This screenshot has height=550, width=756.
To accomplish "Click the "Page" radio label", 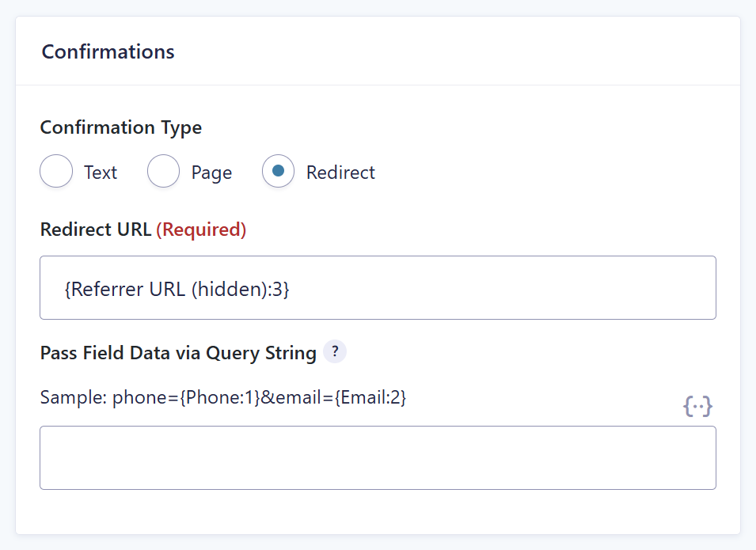I will [x=211, y=173].
